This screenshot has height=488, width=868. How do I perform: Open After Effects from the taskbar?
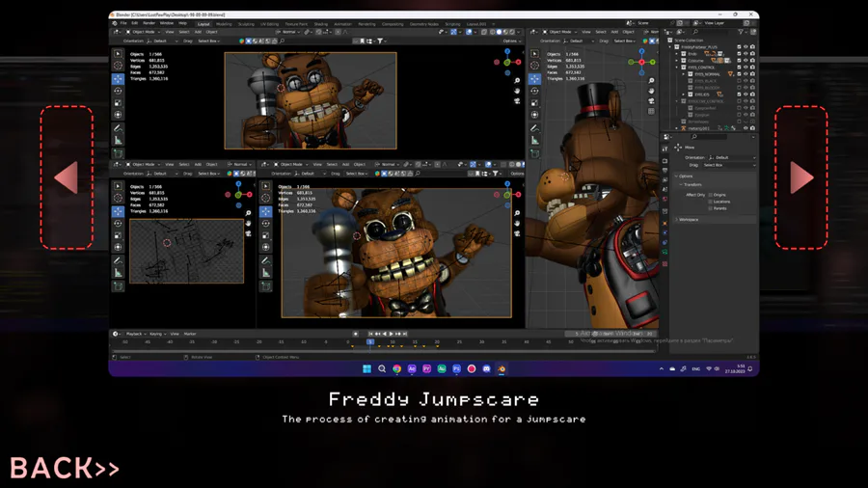click(x=412, y=368)
